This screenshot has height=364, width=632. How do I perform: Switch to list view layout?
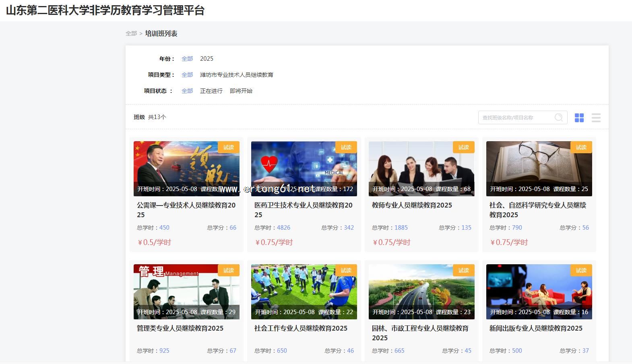[596, 117]
